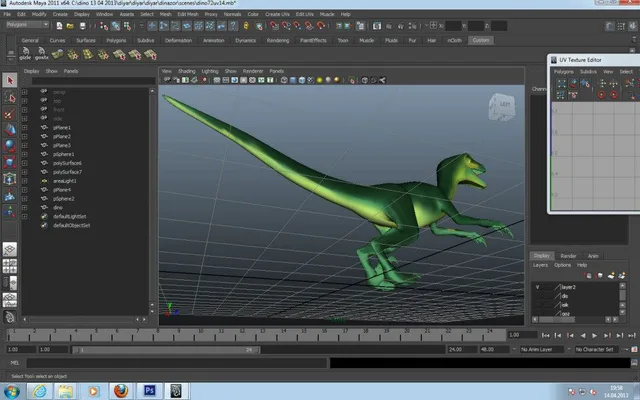Toggle visibility box of 'dis' layer
Image resolution: width=640 pixels, height=400 pixels.
pos(538,296)
